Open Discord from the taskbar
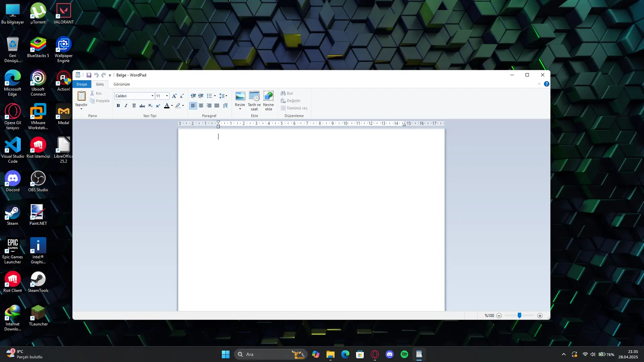 click(390, 354)
